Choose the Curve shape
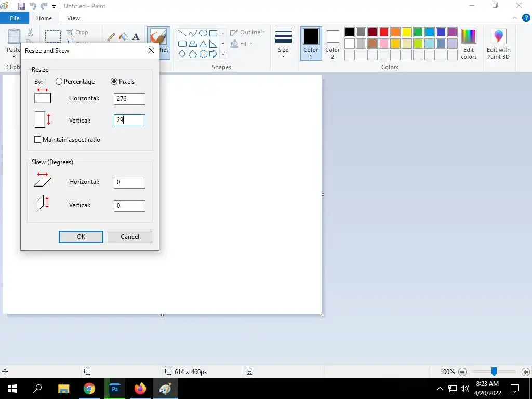This screenshot has width=532, height=399. (x=193, y=33)
